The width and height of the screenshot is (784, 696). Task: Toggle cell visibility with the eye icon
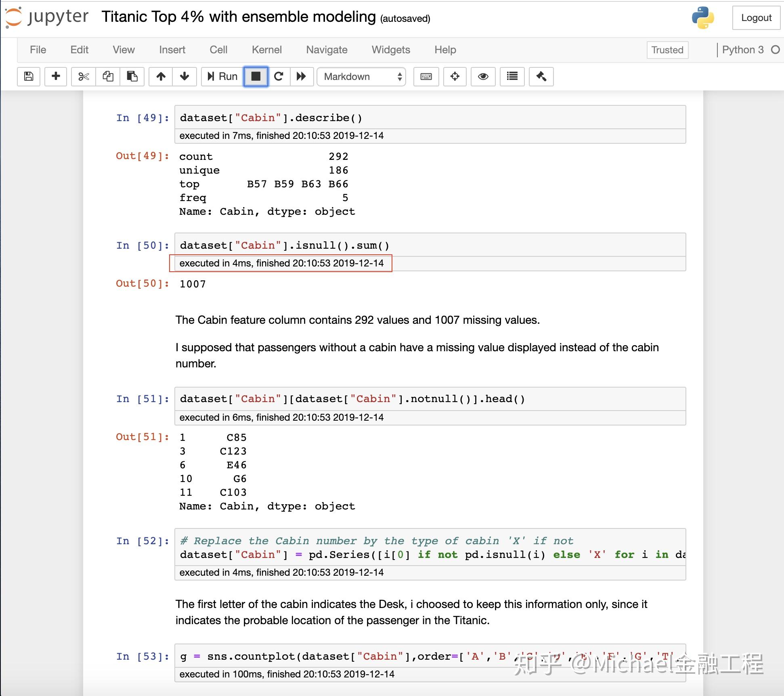[483, 76]
